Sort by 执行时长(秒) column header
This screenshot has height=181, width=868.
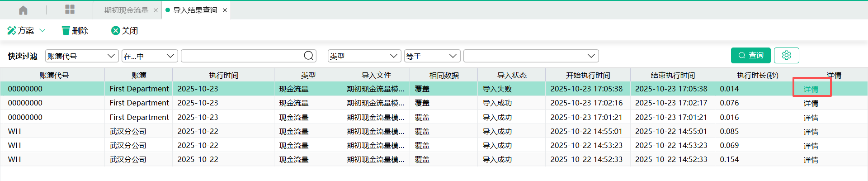[757, 75]
